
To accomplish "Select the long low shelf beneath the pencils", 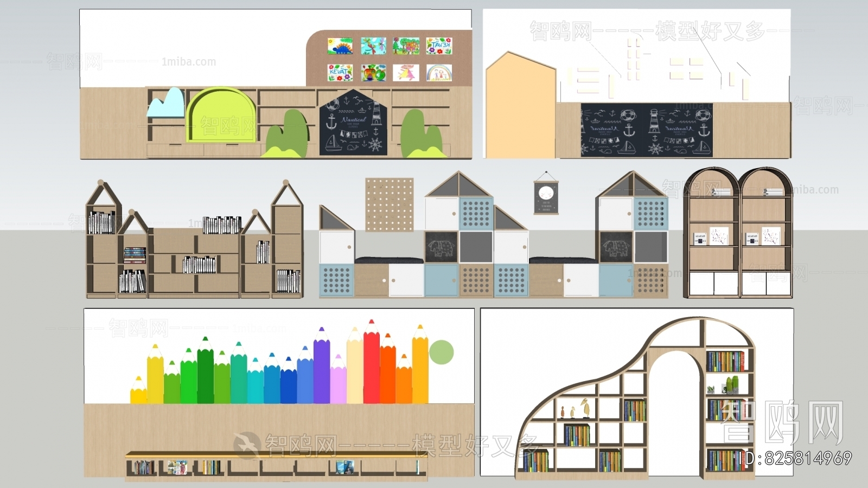I will click(276, 466).
